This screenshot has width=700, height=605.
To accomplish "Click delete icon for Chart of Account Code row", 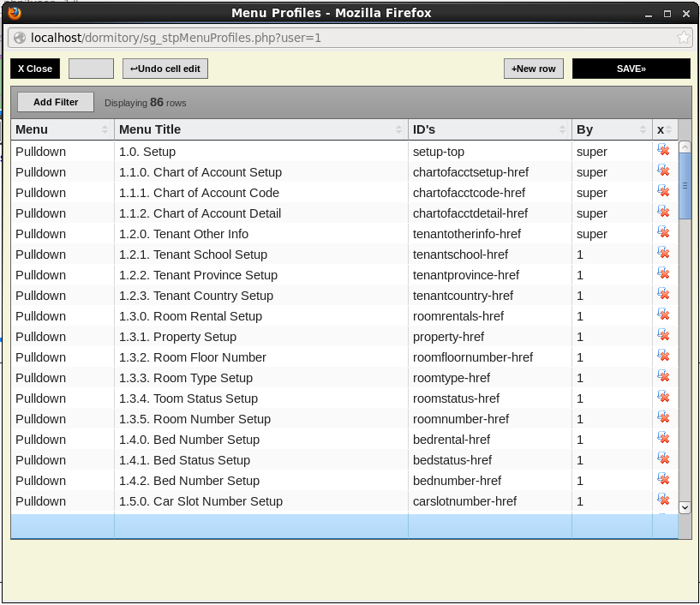I will pyautogui.click(x=663, y=192).
